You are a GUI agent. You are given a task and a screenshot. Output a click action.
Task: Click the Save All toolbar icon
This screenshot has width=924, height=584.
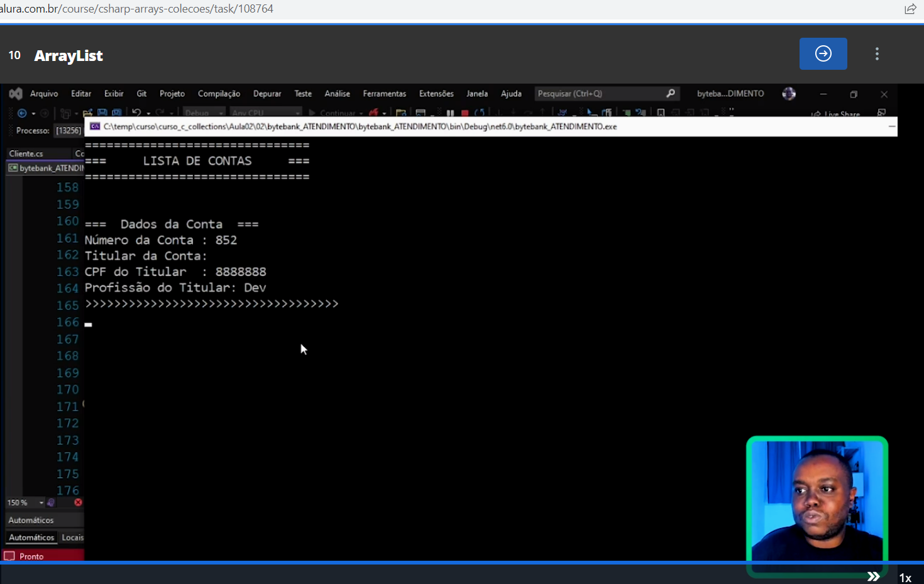coord(116,113)
